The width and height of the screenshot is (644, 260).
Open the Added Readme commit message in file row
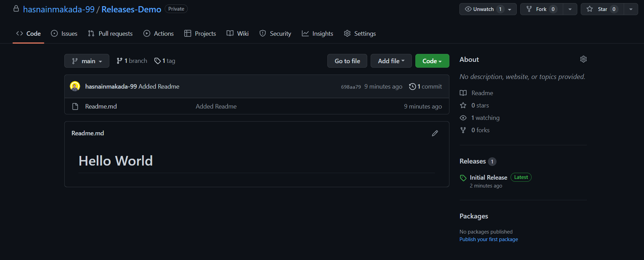click(216, 106)
